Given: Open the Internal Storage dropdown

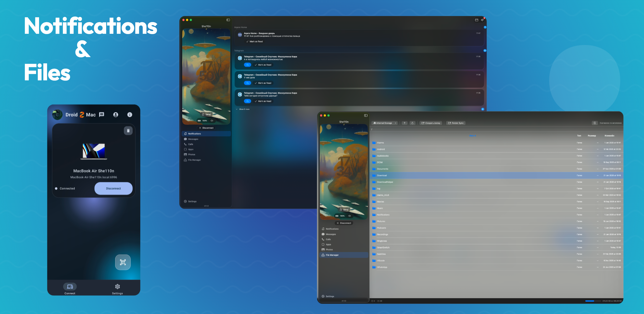Looking at the screenshot, I should (385, 123).
